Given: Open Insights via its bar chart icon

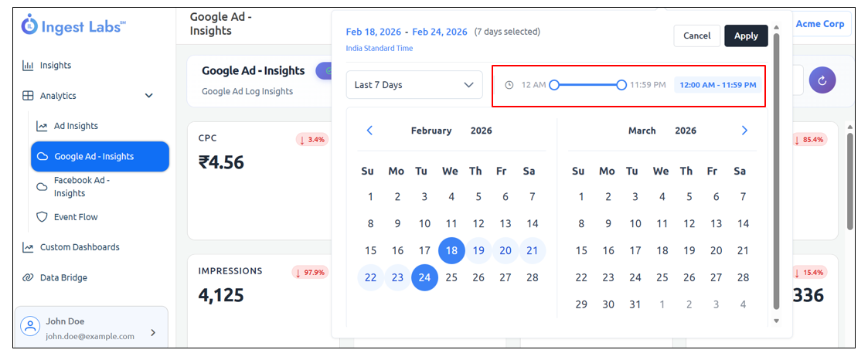Looking at the screenshot, I should point(28,66).
